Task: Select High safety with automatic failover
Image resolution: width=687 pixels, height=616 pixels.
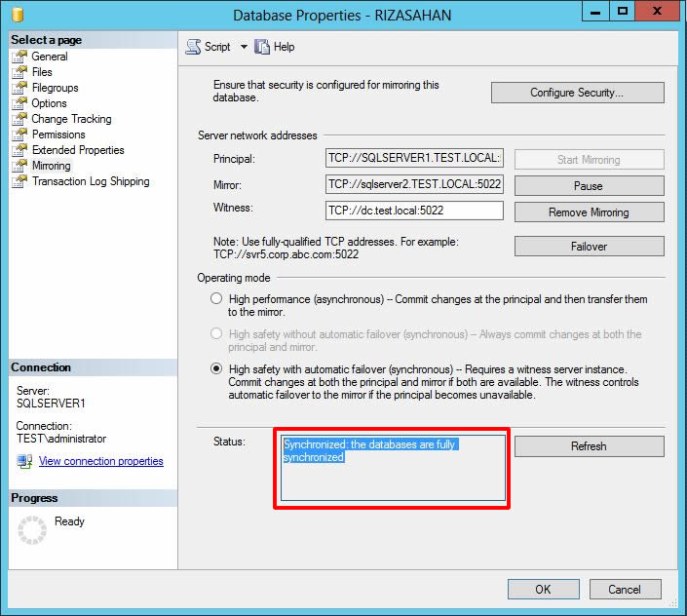Action: coord(216,369)
